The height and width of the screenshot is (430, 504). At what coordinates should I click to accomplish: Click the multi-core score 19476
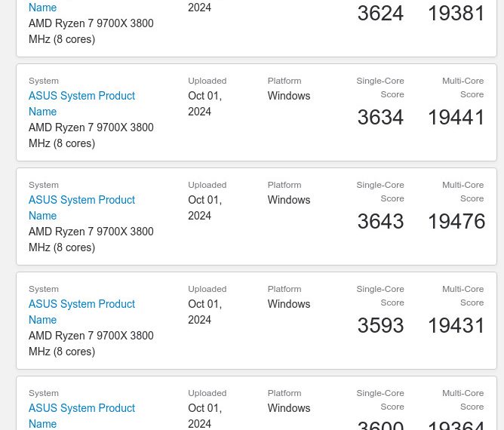pyautogui.click(x=456, y=221)
